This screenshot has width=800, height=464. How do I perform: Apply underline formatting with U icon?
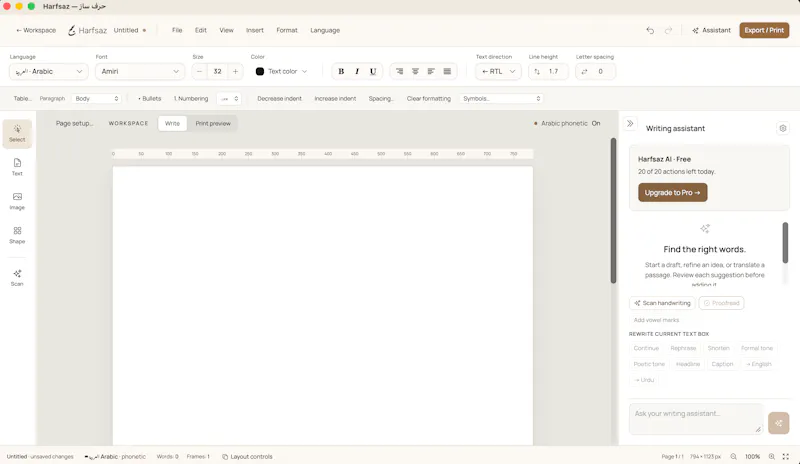coord(373,71)
